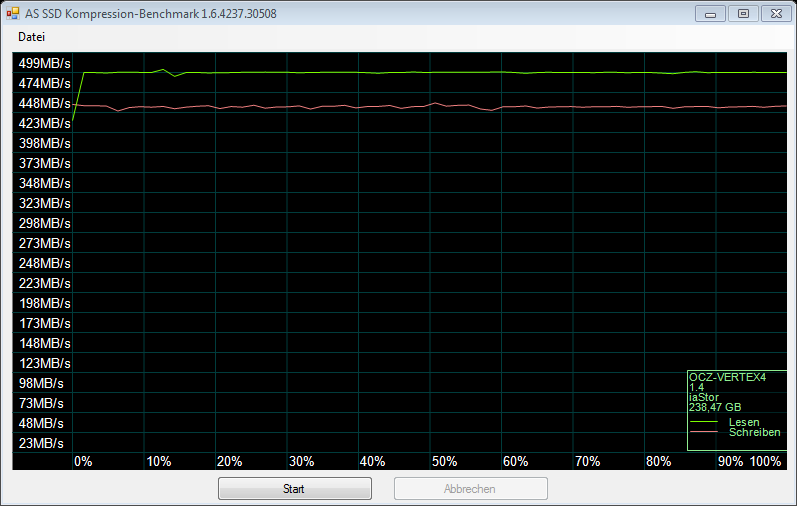Image resolution: width=797 pixels, height=506 pixels.
Task: Click the green Lesen legend line swatch
Action: coord(704,422)
